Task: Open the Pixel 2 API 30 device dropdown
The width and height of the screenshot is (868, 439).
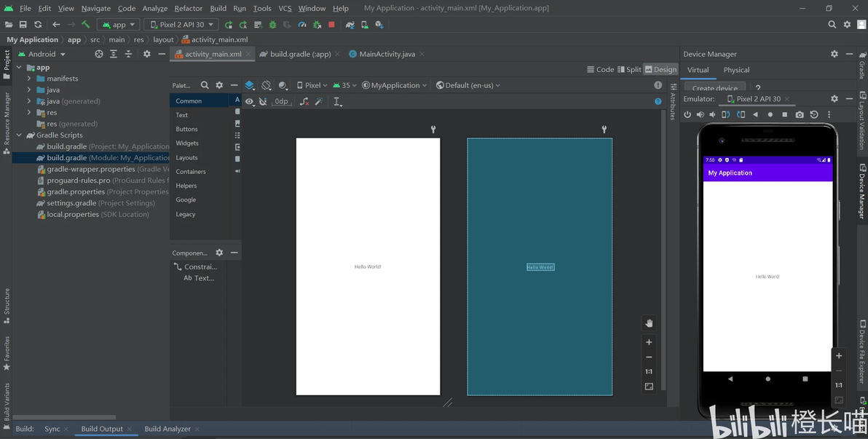Action: (181, 25)
